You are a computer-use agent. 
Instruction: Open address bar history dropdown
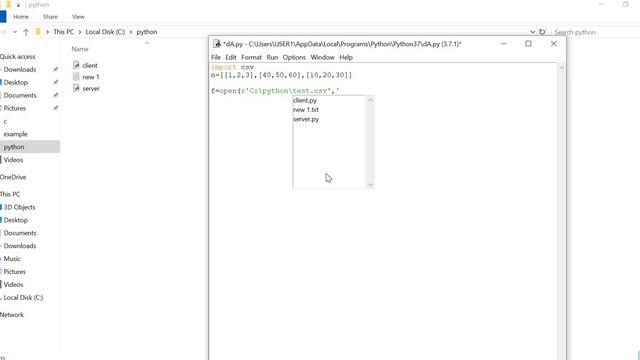point(533,32)
